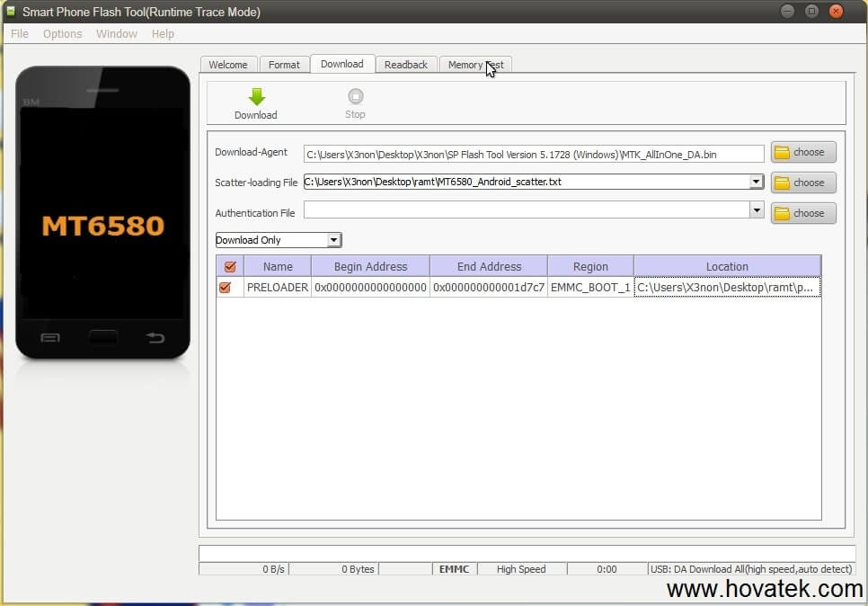Viewport: 868px width, 606px height.
Task: Expand the Authentication File dropdown arrow
Action: 757,213
